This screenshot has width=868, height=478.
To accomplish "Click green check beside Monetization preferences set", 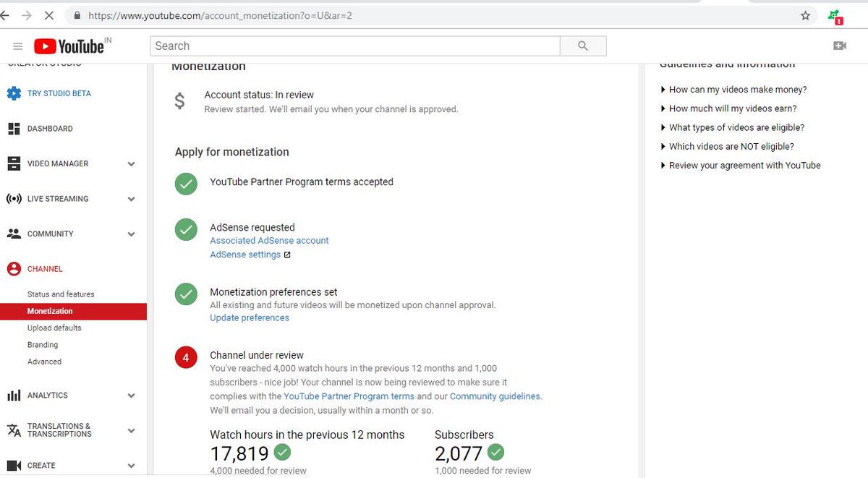I will [186, 294].
